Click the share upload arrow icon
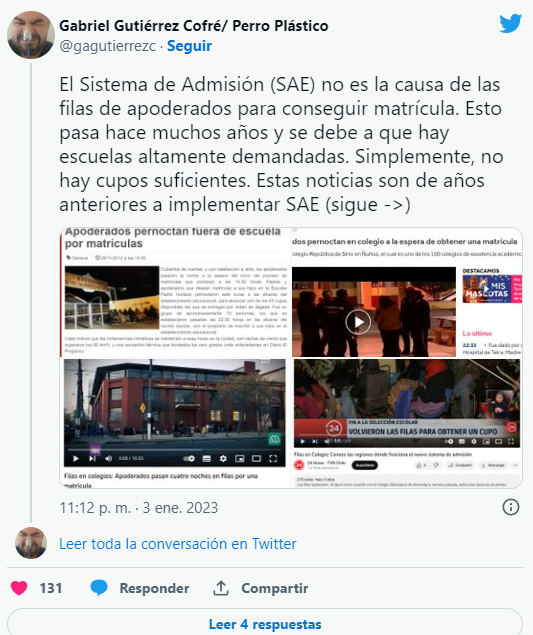 click(221, 588)
